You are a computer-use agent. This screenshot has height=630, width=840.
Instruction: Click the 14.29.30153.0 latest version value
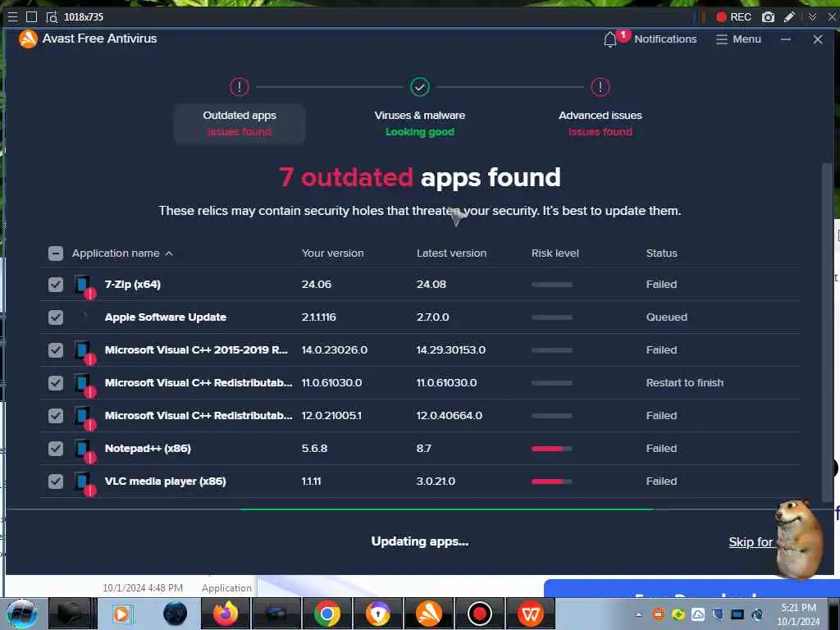pyautogui.click(x=451, y=349)
